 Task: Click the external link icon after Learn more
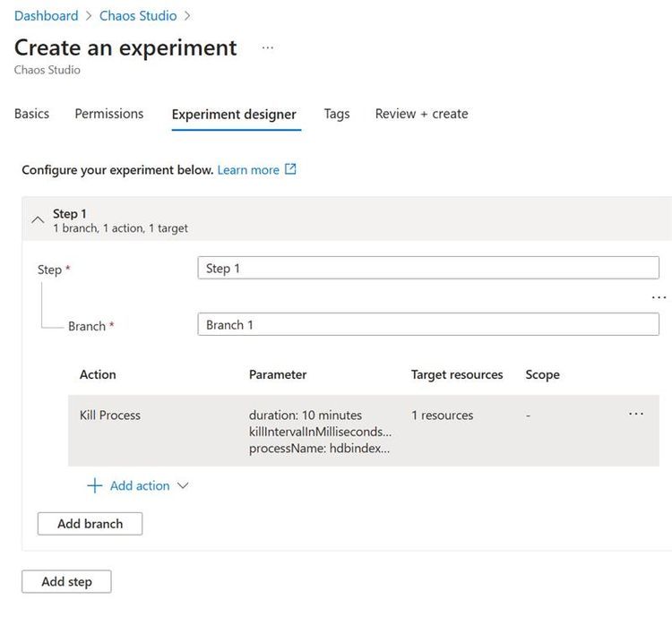tap(290, 169)
